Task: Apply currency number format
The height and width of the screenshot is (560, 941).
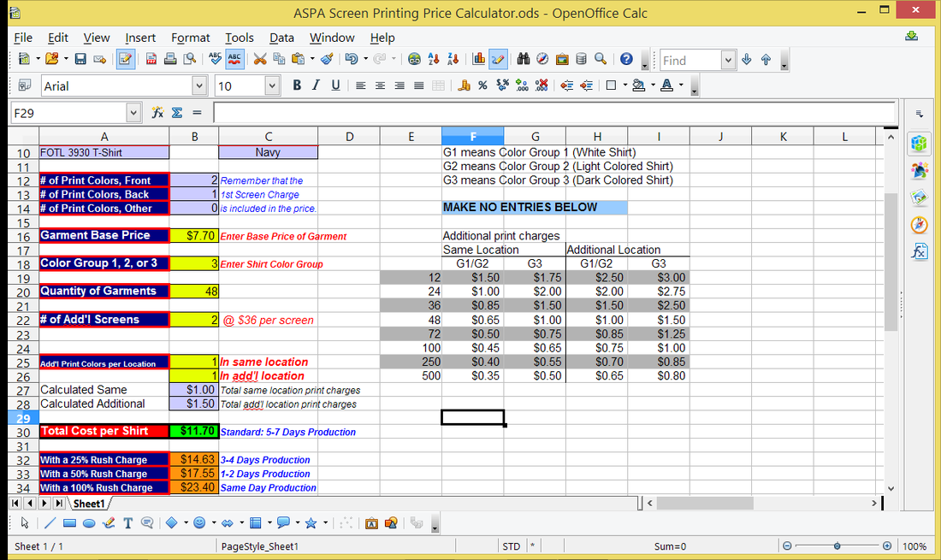Action: click(x=465, y=85)
